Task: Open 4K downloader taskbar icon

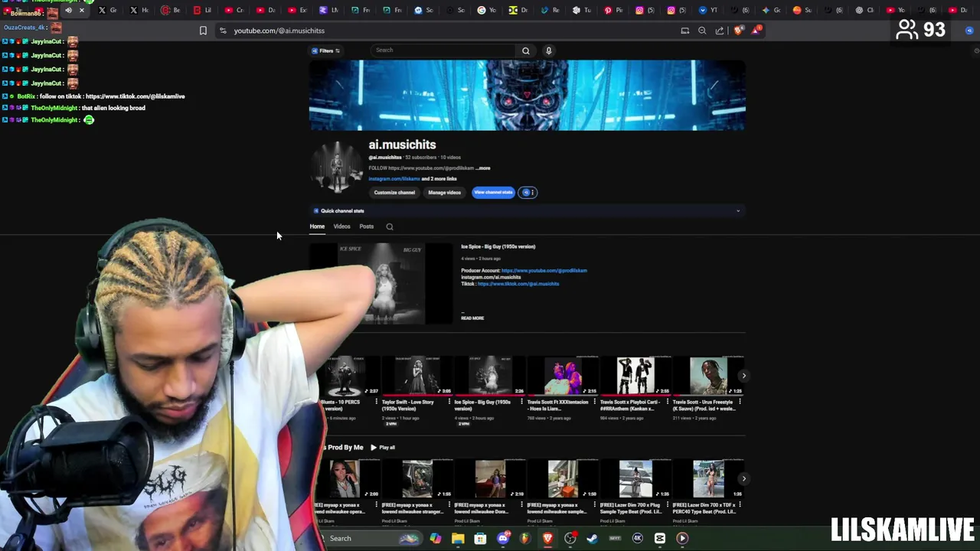Action: tap(637, 539)
